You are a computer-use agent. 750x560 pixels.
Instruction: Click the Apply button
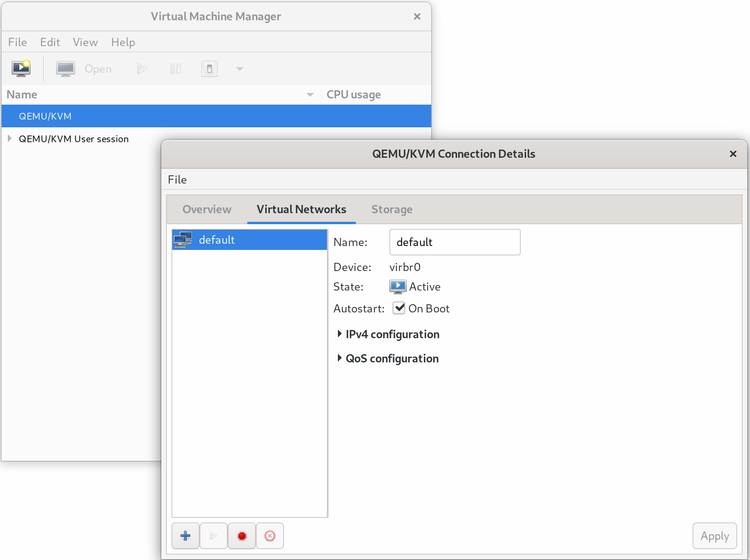pyautogui.click(x=714, y=536)
